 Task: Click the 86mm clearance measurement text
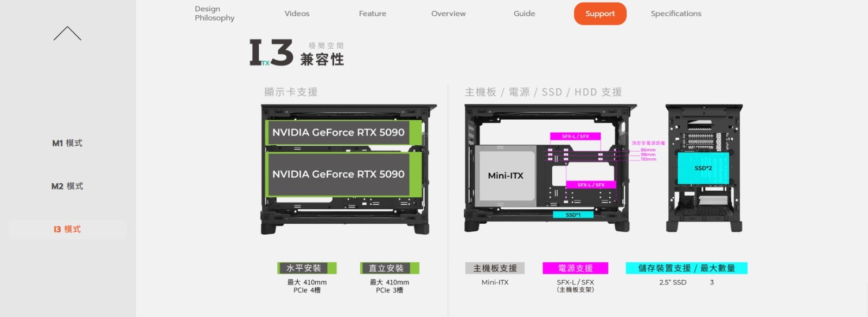tap(648, 150)
